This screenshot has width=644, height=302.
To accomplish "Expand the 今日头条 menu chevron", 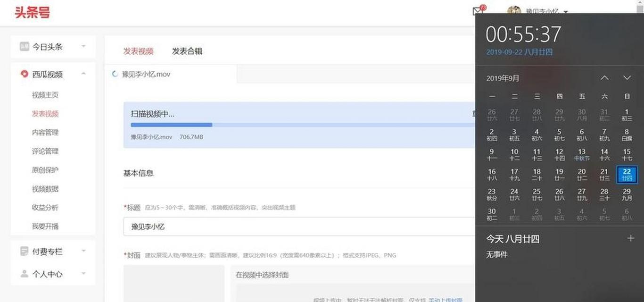I will [x=83, y=46].
